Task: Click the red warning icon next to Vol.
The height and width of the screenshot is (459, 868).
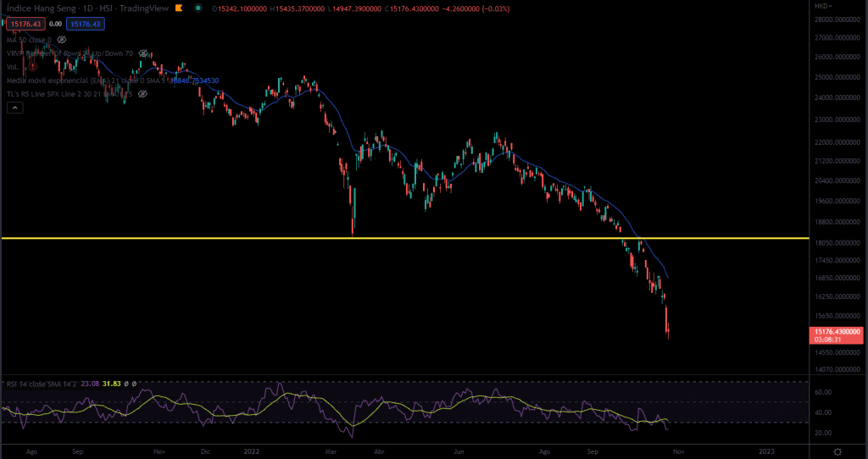Action: (x=33, y=67)
